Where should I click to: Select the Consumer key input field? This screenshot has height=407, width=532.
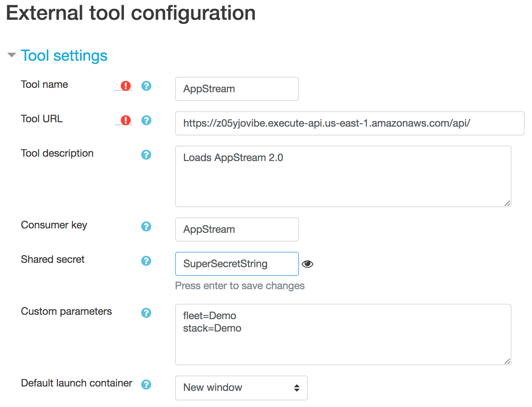click(x=237, y=229)
